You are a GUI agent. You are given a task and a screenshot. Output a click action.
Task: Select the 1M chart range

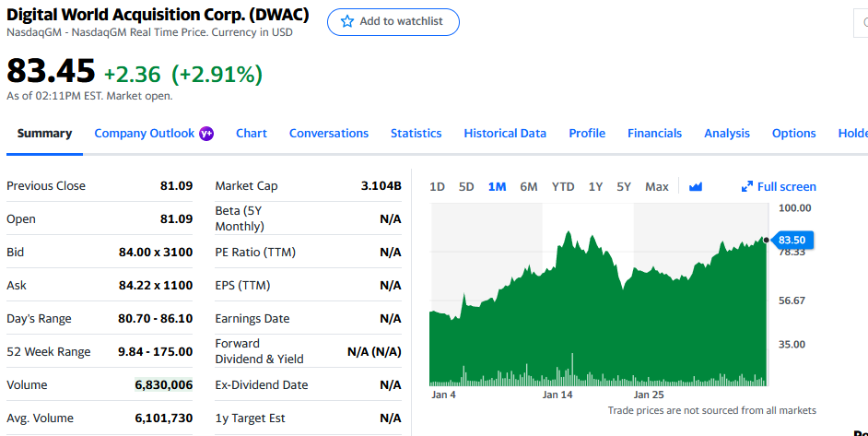(x=497, y=187)
